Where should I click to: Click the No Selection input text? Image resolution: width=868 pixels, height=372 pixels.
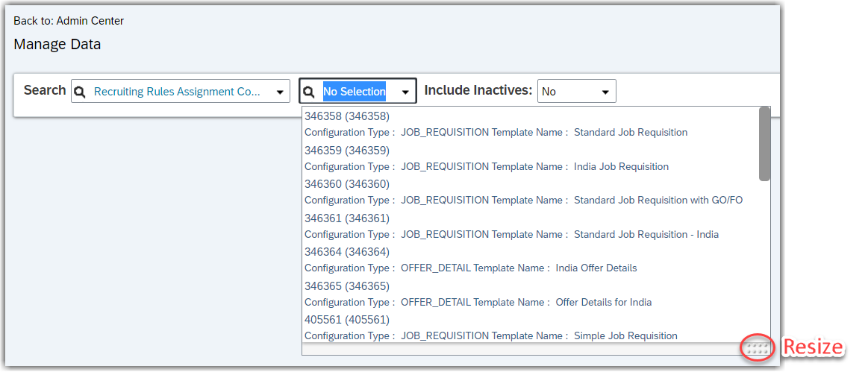point(355,92)
